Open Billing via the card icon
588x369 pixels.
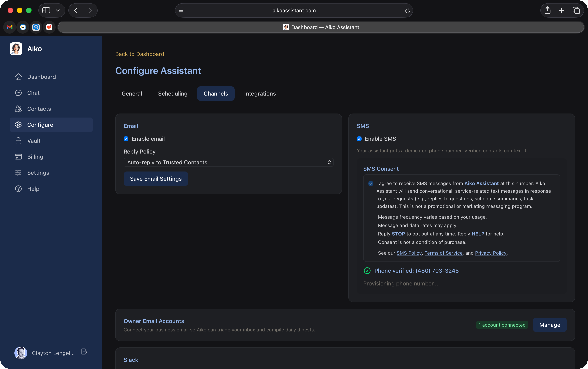[x=18, y=157]
